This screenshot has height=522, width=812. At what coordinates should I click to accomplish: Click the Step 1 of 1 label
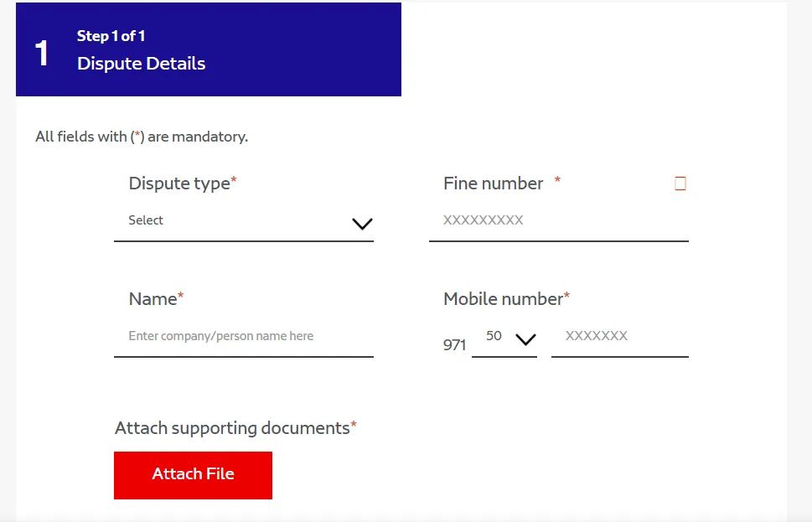click(111, 36)
